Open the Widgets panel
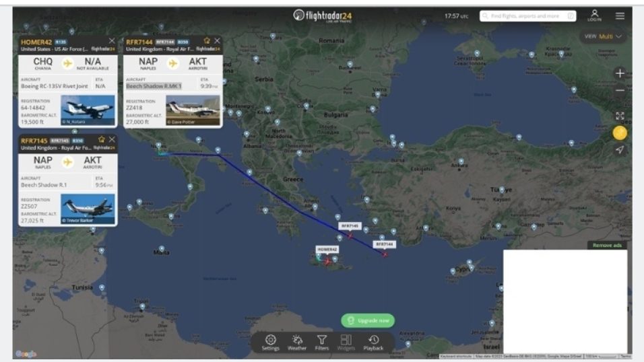 (346, 342)
